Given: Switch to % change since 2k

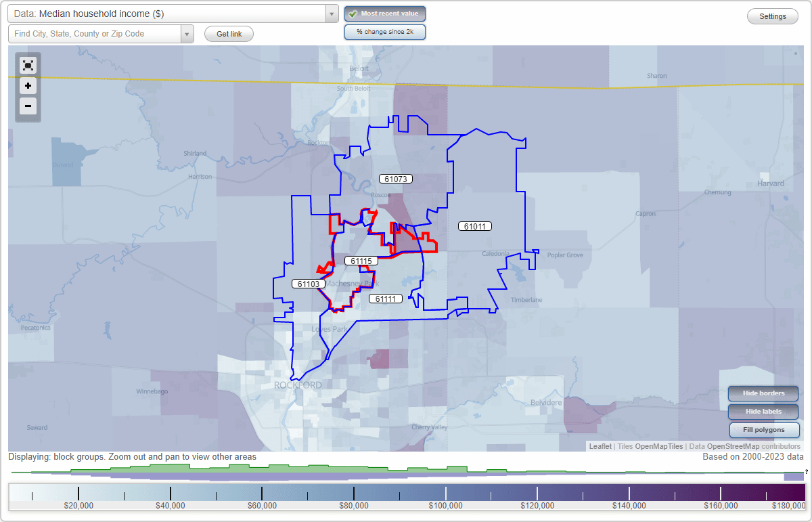Looking at the screenshot, I should (x=385, y=32).
